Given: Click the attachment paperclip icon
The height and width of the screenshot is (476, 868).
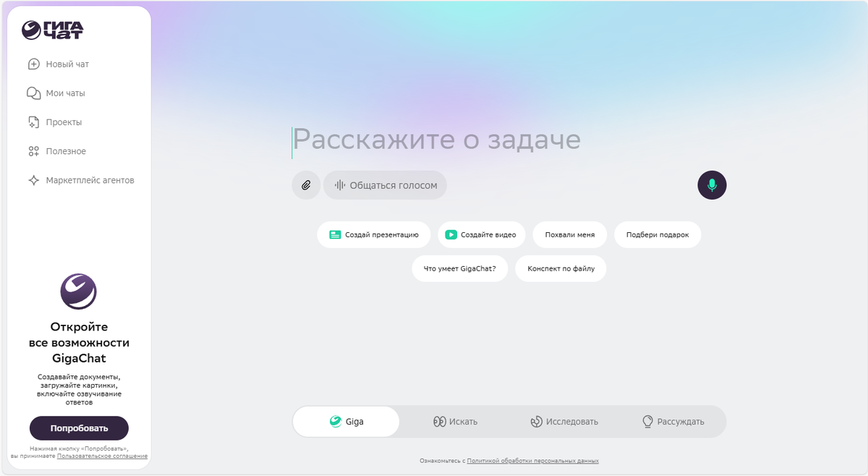Looking at the screenshot, I should coord(305,185).
